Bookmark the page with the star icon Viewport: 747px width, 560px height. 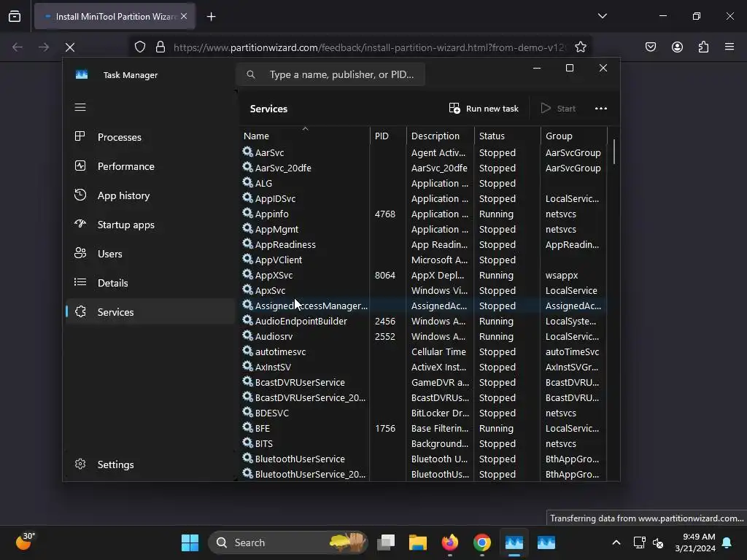pyautogui.click(x=580, y=47)
